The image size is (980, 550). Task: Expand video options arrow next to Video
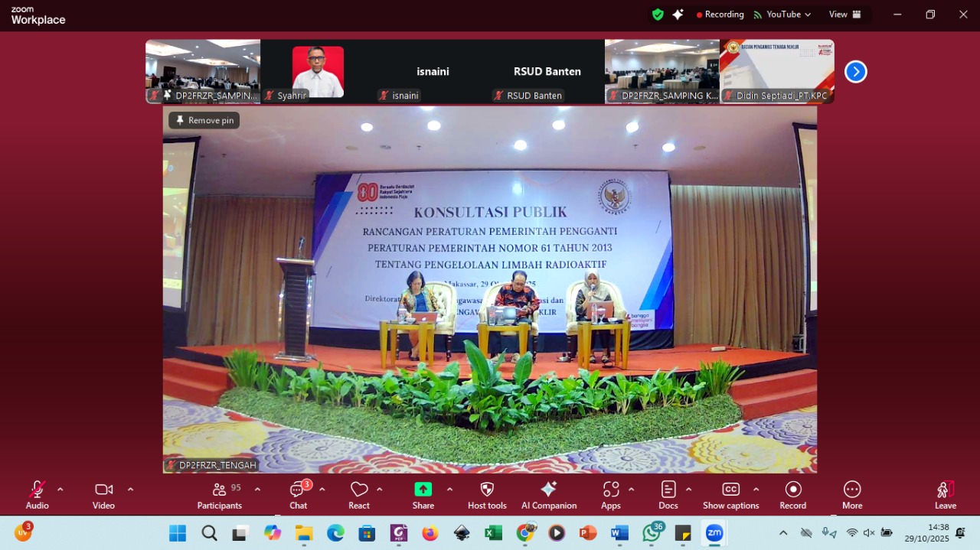point(130,490)
